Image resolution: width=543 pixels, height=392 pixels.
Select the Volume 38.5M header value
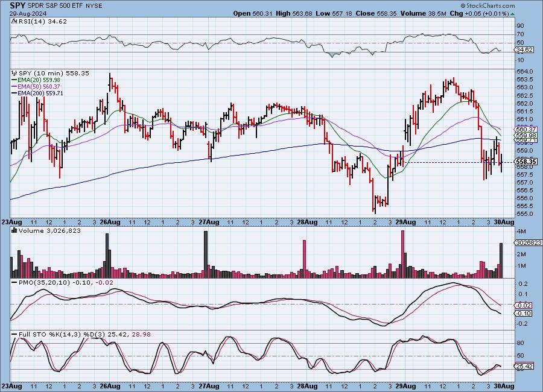(423, 13)
